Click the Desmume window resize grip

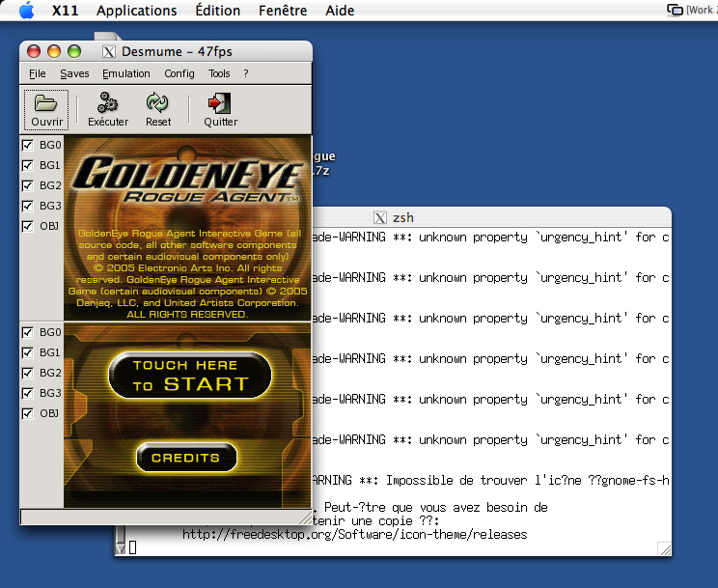[305, 518]
